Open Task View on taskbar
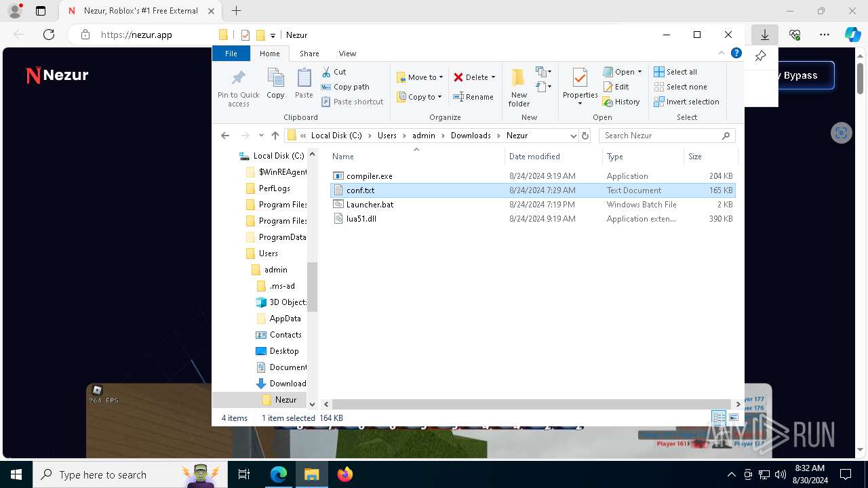Viewport: 868px width, 488px height. click(245, 474)
